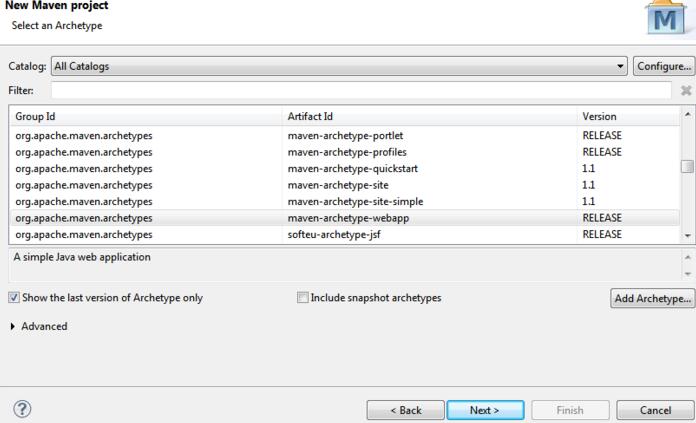Sort by Artifact Id column header
This screenshot has height=423, width=696.
pyautogui.click(x=429, y=116)
